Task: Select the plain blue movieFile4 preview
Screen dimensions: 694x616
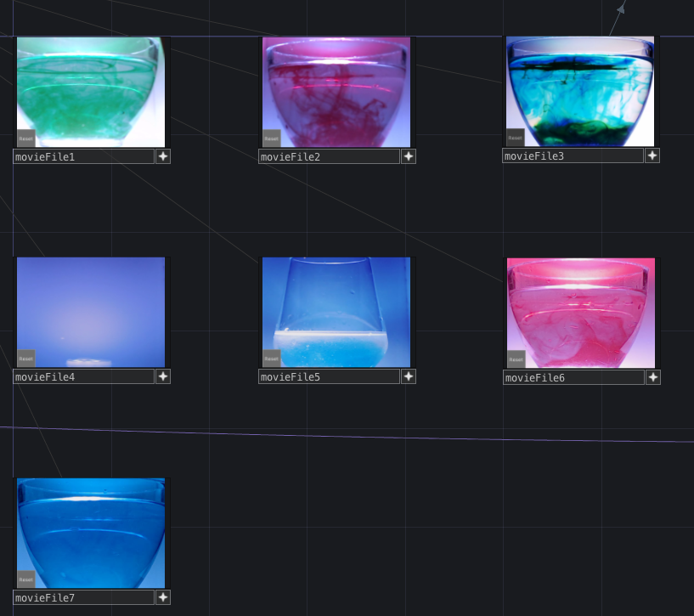Action: [91, 312]
